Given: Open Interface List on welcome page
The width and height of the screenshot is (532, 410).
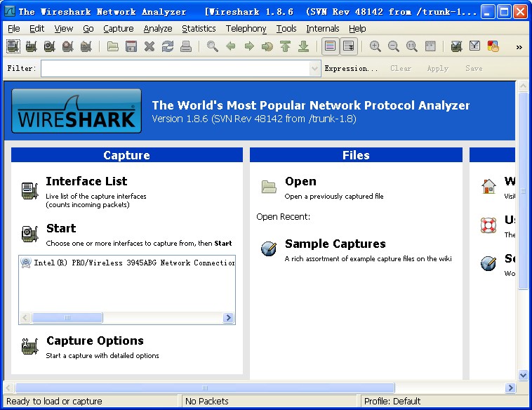Looking at the screenshot, I should click(x=86, y=181).
